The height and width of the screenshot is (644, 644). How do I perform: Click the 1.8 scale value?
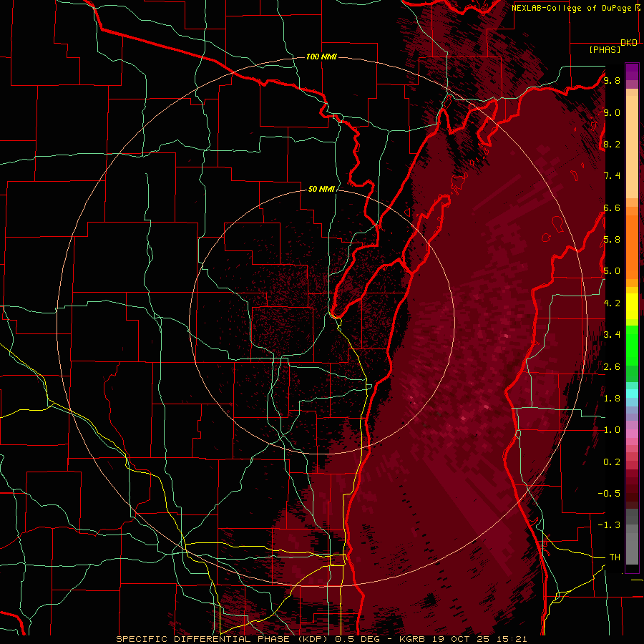612,399
